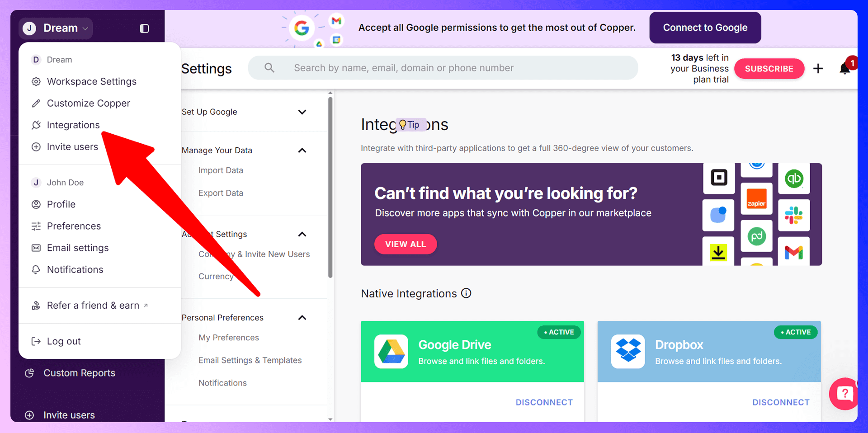Collapse the Manage Your Data section
The height and width of the screenshot is (433, 868).
302,151
